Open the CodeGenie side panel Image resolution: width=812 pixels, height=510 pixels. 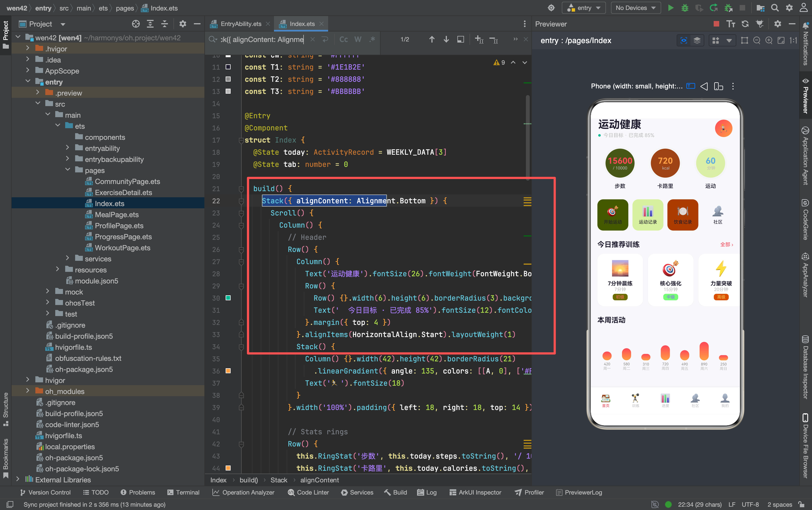point(805,220)
